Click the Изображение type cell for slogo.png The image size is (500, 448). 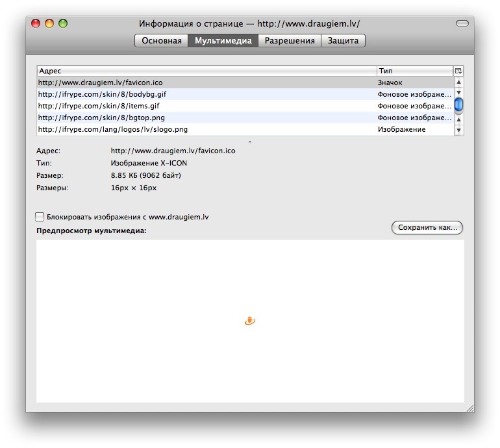tap(401, 129)
